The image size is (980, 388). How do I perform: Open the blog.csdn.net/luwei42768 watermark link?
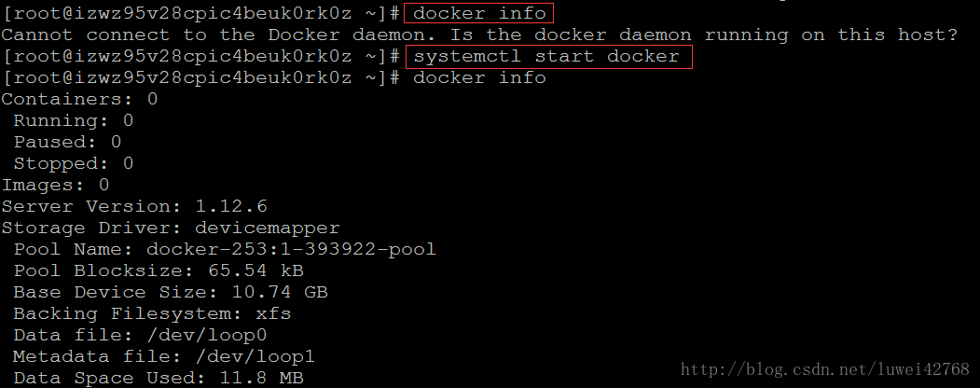click(x=824, y=370)
